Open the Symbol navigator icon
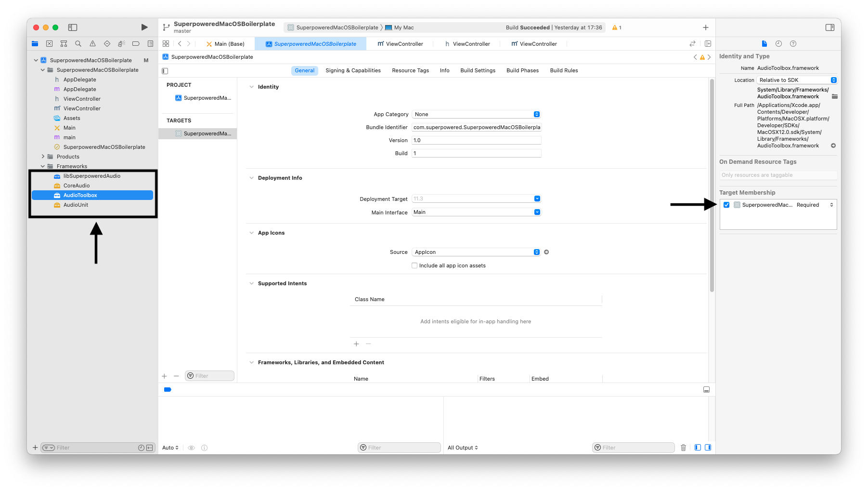 point(64,44)
